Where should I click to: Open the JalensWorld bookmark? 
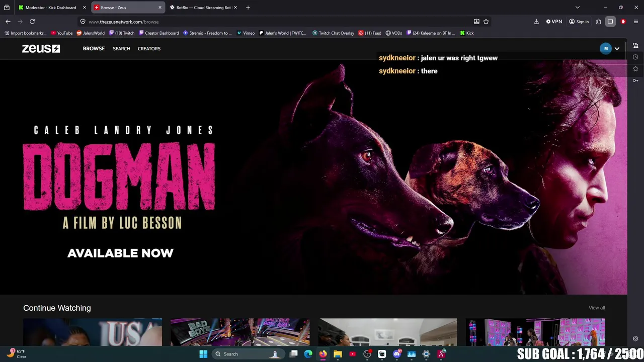click(x=91, y=33)
